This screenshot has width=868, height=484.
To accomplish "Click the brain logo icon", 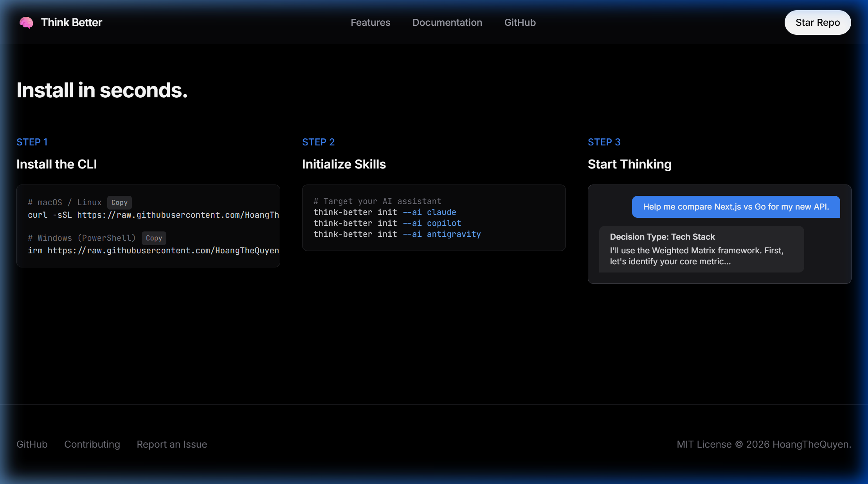I will (x=26, y=23).
